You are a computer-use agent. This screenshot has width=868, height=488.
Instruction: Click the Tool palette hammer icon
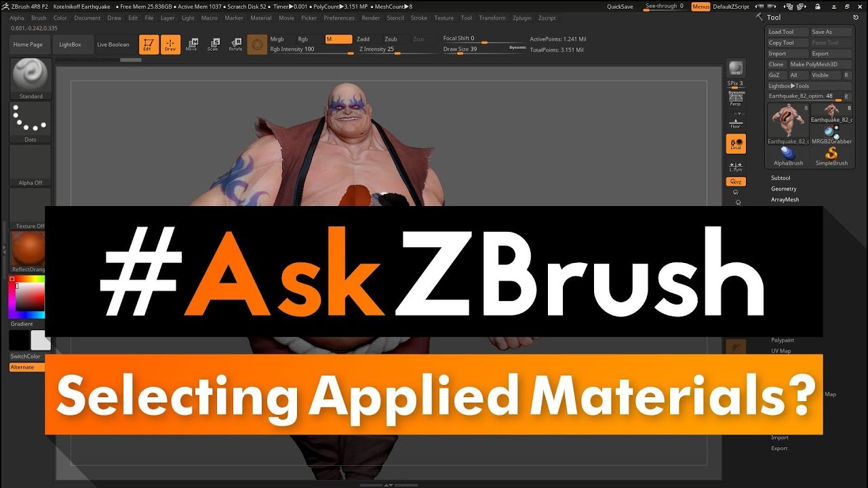click(759, 17)
